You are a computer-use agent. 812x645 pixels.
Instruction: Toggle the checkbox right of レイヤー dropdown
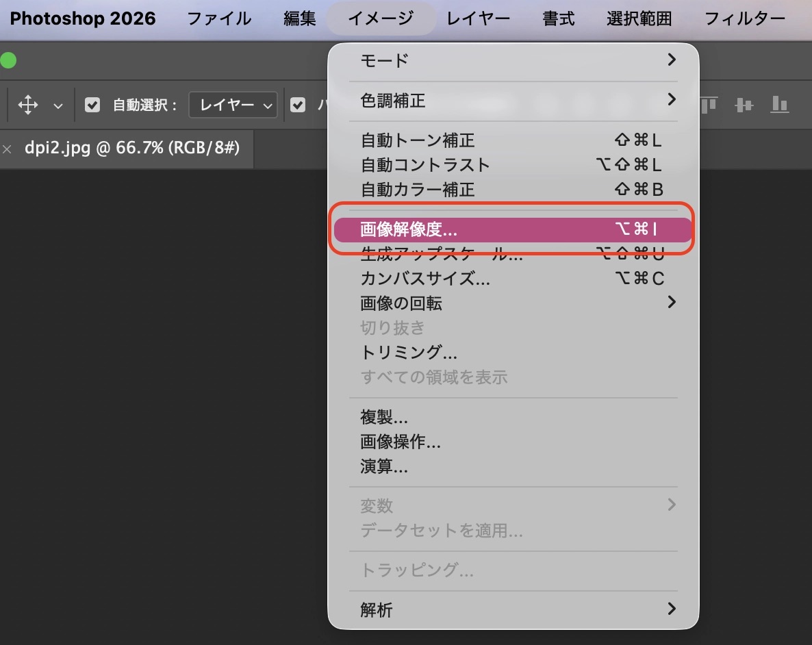point(297,105)
